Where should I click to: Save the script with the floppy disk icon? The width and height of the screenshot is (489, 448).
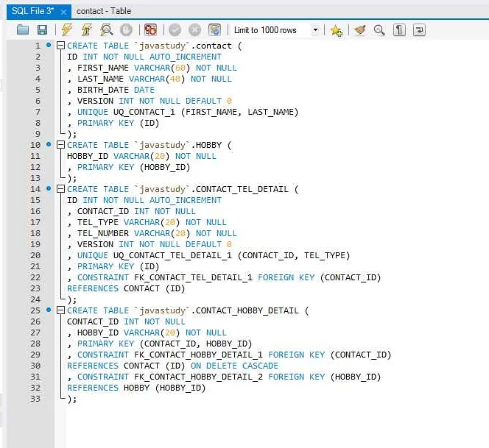point(42,30)
